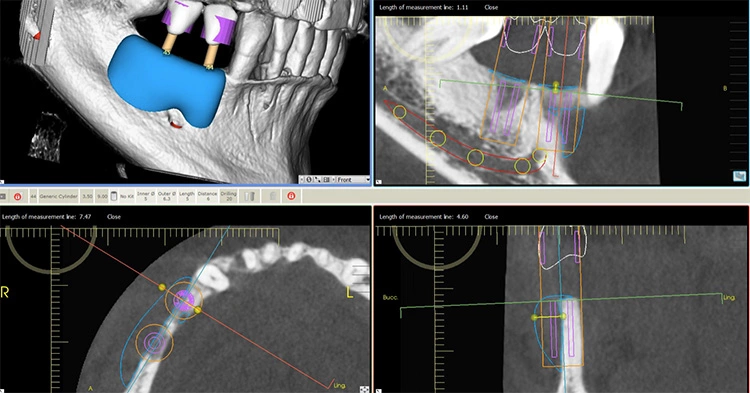Click the sleeve Length 5 field
This screenshot has width=750, height=393.
tap(187, 196)
